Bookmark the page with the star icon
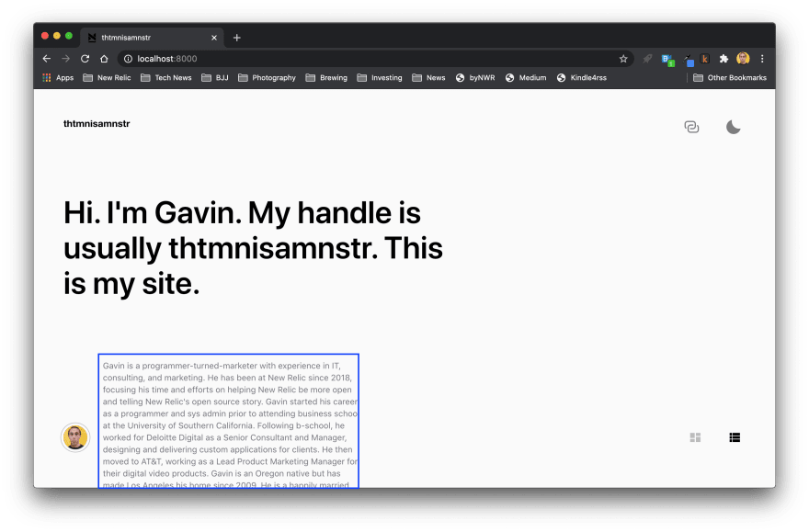Screen dimensions: 809x532 coord(623,58)
